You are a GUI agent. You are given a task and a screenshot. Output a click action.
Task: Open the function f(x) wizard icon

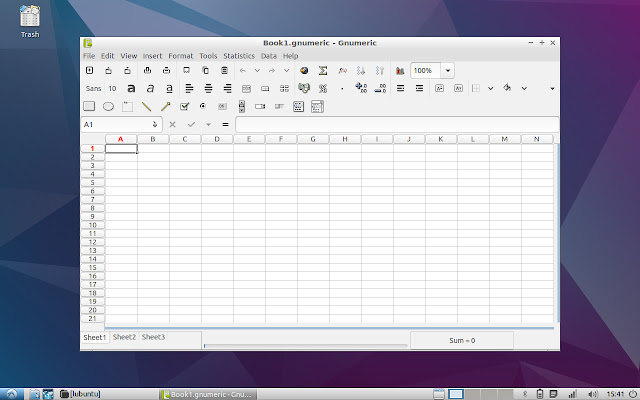pyautogui.click(x=342, y=71)
